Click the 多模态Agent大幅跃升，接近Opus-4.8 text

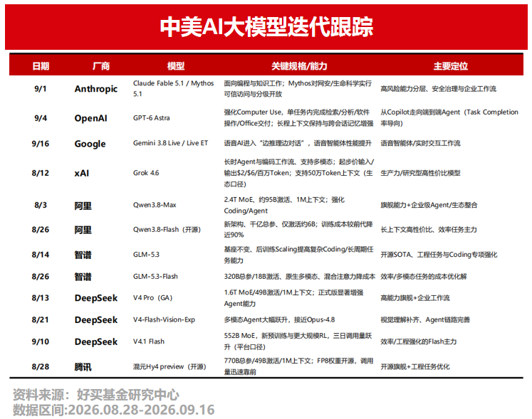tap(279, 319)
